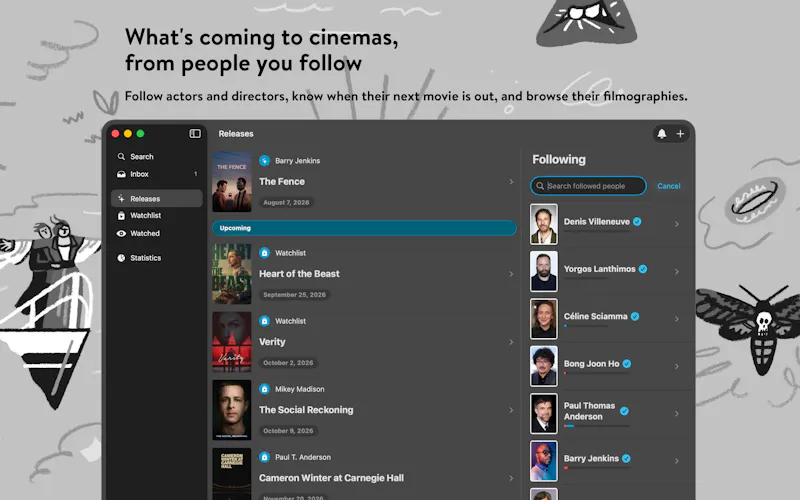
Task: Click the Upcoming section bar
Action: point(364,228)
